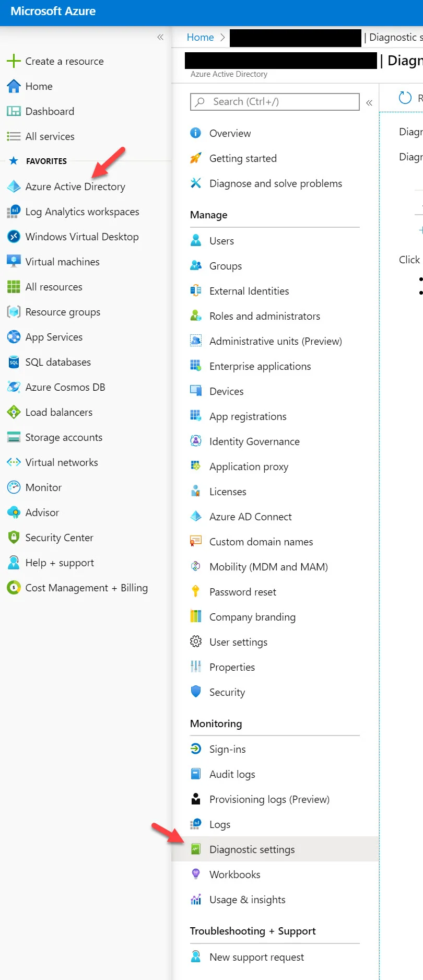This screenshot has height=980, width=423.
Task: Click the Storage accounts icon
Action: tap(14, 437)
